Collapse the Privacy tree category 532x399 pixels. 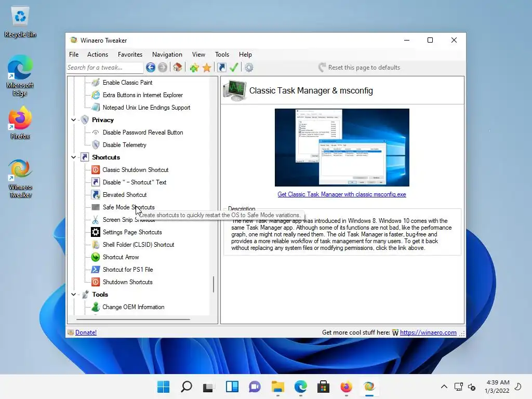coord(73,120)
